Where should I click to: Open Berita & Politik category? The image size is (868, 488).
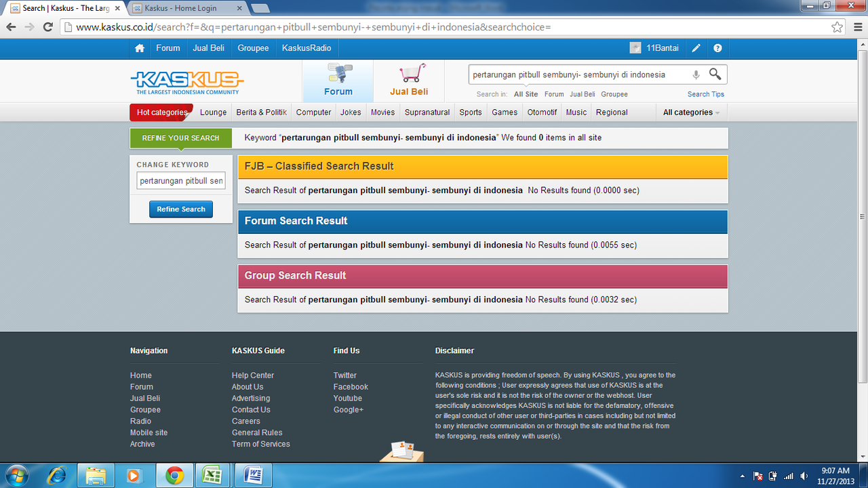coord(262,113)
